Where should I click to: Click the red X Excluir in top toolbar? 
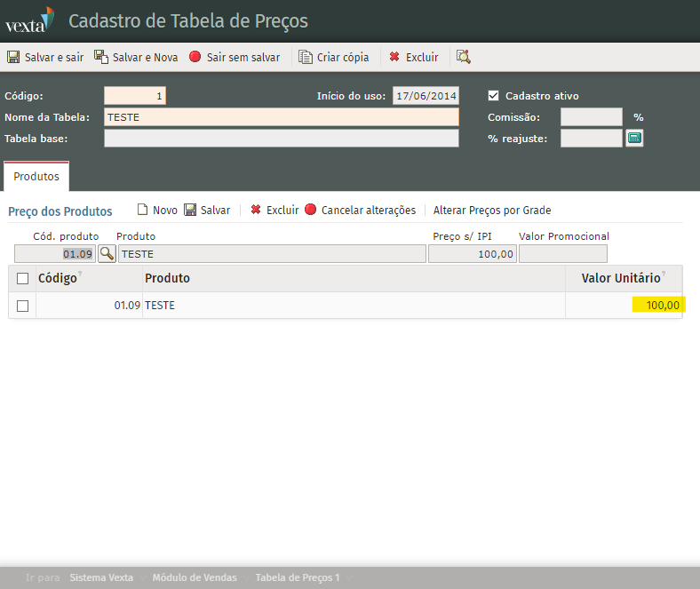(x=394, y=57)
